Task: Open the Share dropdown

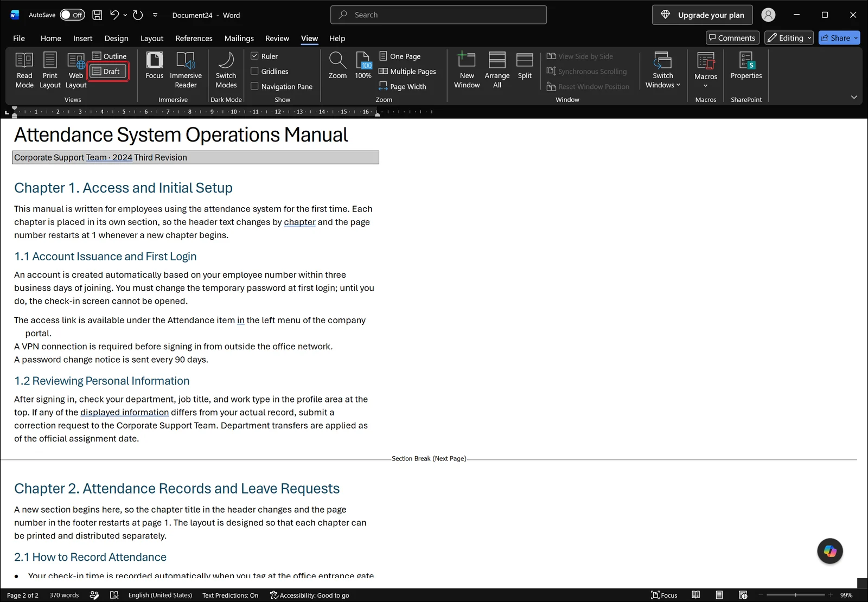Action: (x=856, y=38)
